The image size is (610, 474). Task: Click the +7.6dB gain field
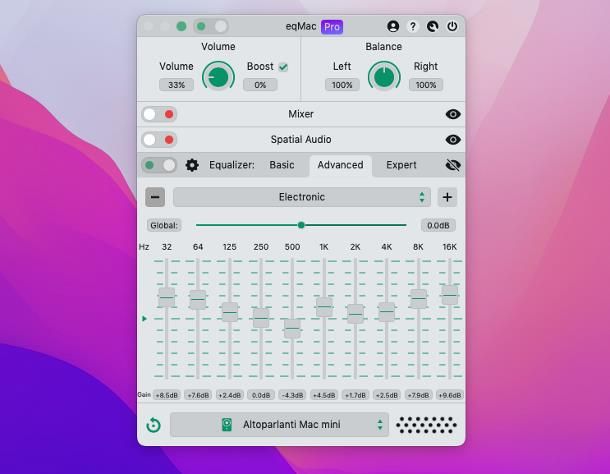click(x=198, y=395)
